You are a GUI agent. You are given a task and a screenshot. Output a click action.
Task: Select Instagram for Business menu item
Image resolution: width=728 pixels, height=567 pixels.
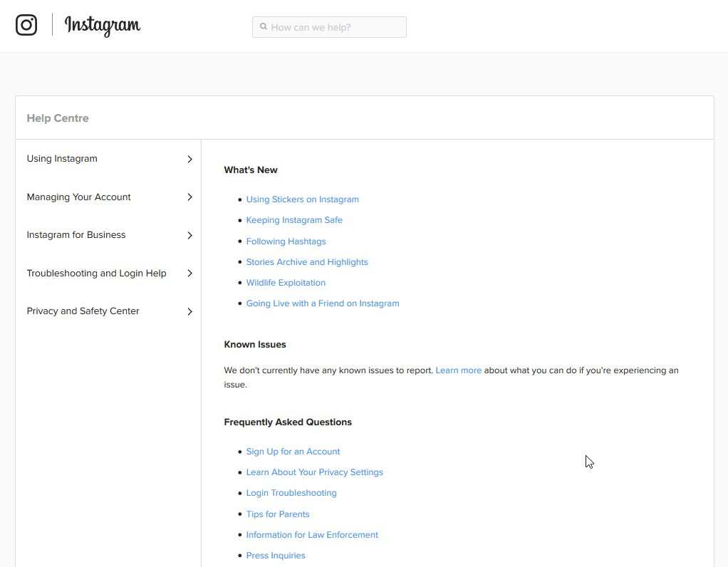click(76, 235)
